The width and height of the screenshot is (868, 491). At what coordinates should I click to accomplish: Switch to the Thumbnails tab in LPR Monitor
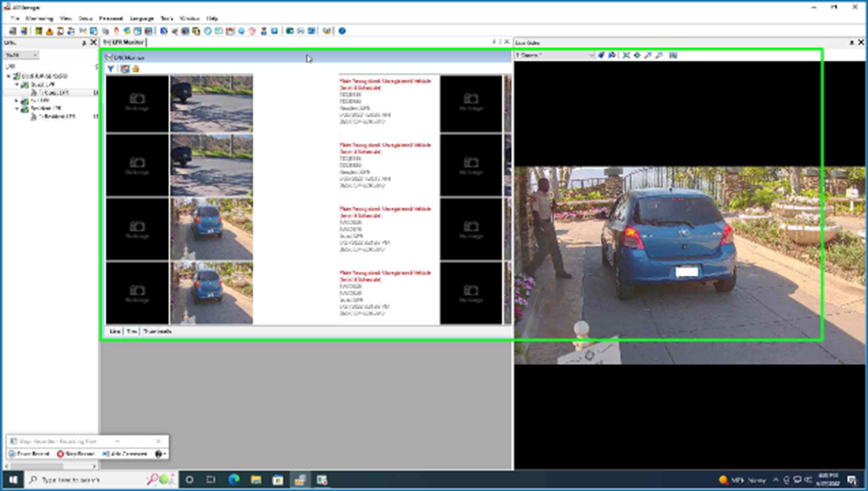pos(158,332)
